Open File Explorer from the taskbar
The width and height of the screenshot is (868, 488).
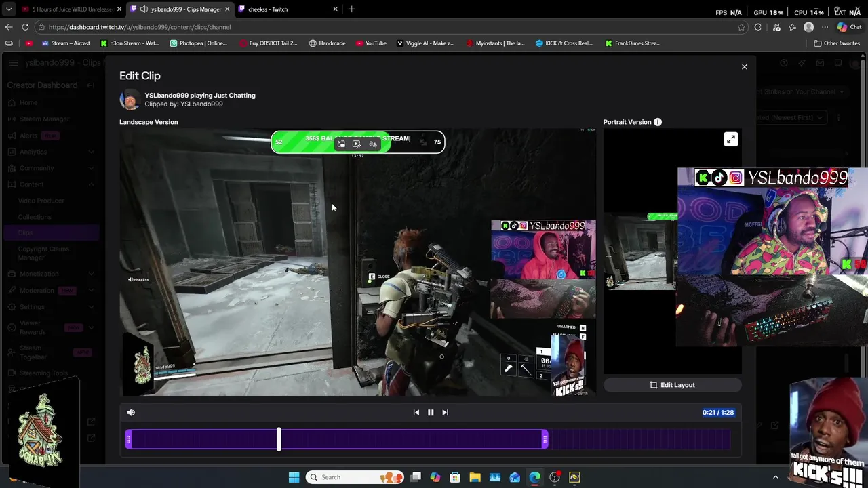(x=475, y=477)
